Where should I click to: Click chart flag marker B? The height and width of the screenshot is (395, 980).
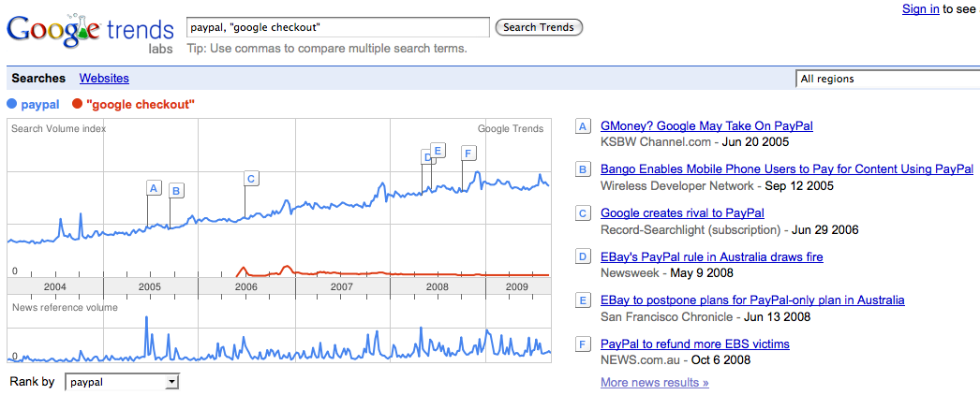pos(176,191)
